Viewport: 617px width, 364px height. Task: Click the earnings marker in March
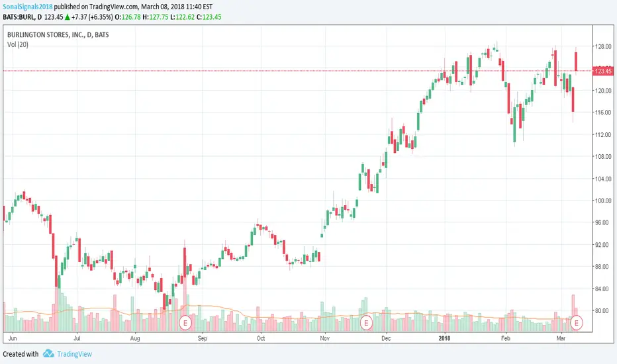(576, 323)
